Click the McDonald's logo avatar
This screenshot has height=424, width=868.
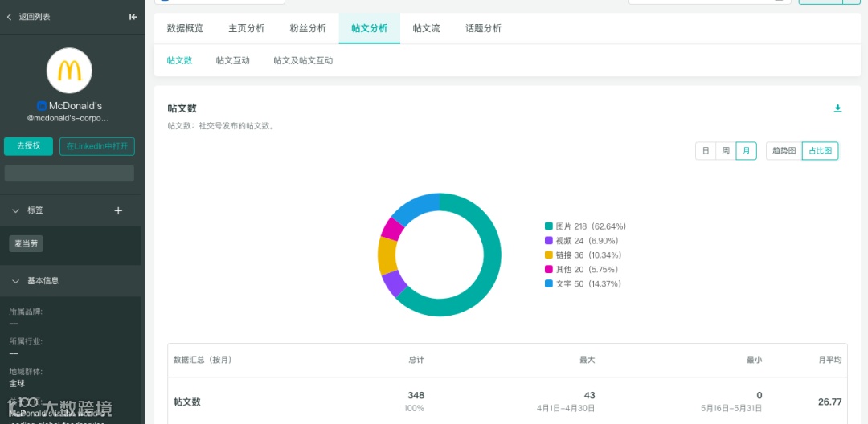69,71
